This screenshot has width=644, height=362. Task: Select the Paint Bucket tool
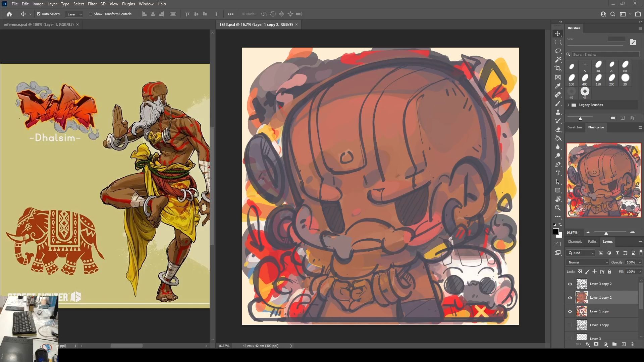[558, 138]
